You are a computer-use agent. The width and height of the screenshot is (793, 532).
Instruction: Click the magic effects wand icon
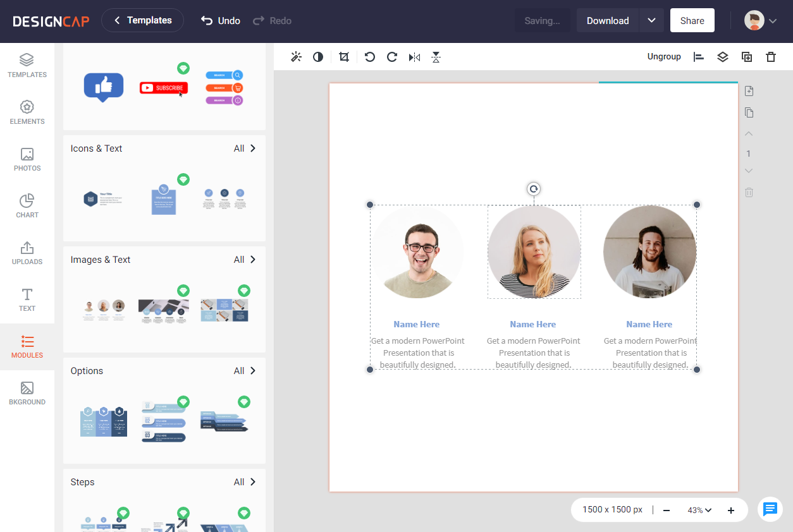click(x=296, y=57)
